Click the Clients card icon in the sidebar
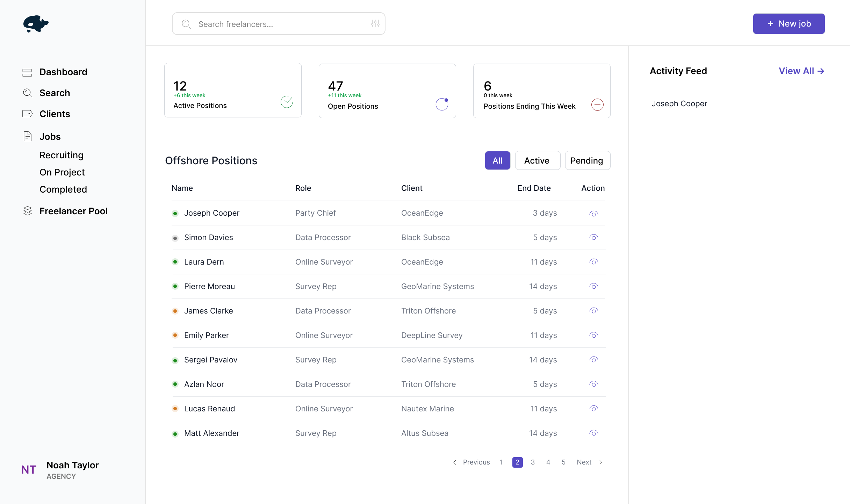Image resolution: width=850 pixels, height=504 pixels. (28, 114)
